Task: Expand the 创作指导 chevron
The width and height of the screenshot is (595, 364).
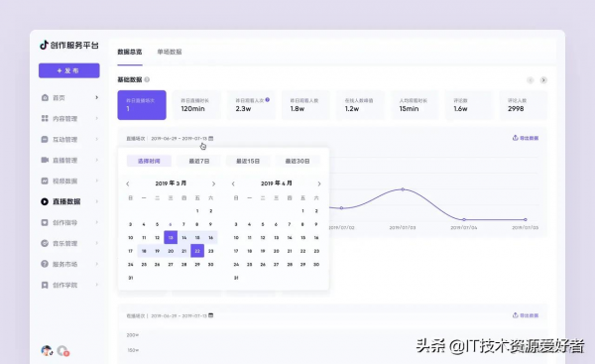Action: (x=97, y=222)
